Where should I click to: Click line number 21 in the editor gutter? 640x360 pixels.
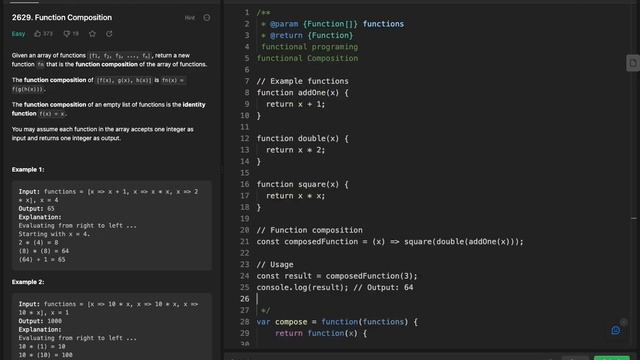(244, 242)
